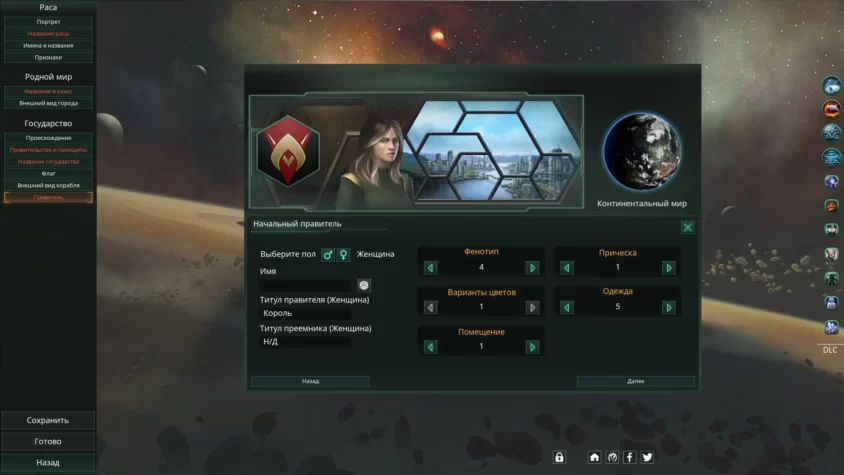The width and height of the screenshot is (844, 475).
Task: Close the Начальный правитель panel
Action: click(687, 227)
